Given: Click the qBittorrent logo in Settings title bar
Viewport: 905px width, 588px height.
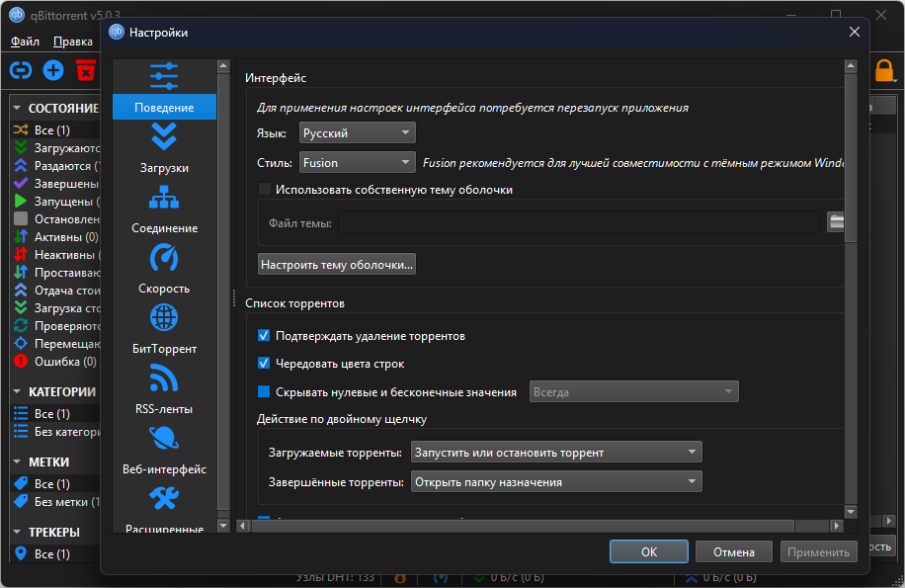Looking at the screenshot, I should pos(117,33).
